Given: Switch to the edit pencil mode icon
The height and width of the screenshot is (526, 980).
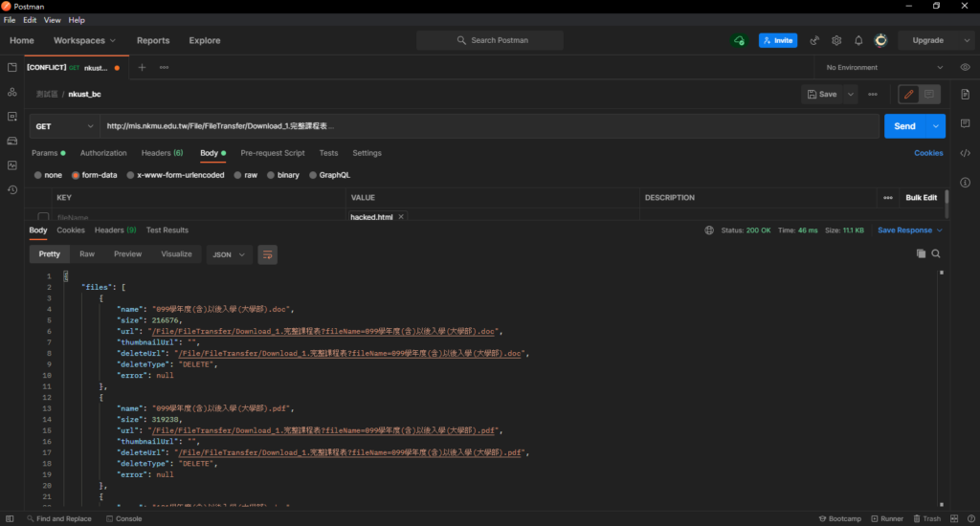Looking at the screenshot, I should point(909,95).
